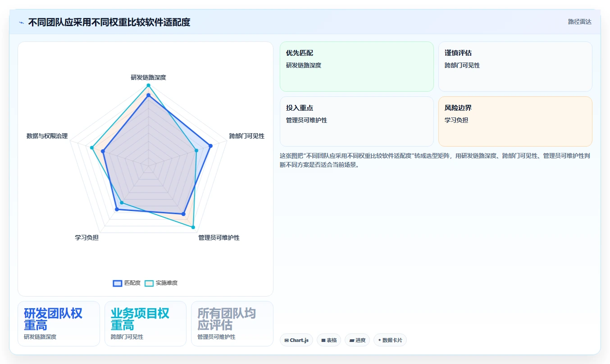The width and height of the screenshot is (610, 364).
Task: Select the 所有团队均应评估 stat card
Action: tap(232, 324)
